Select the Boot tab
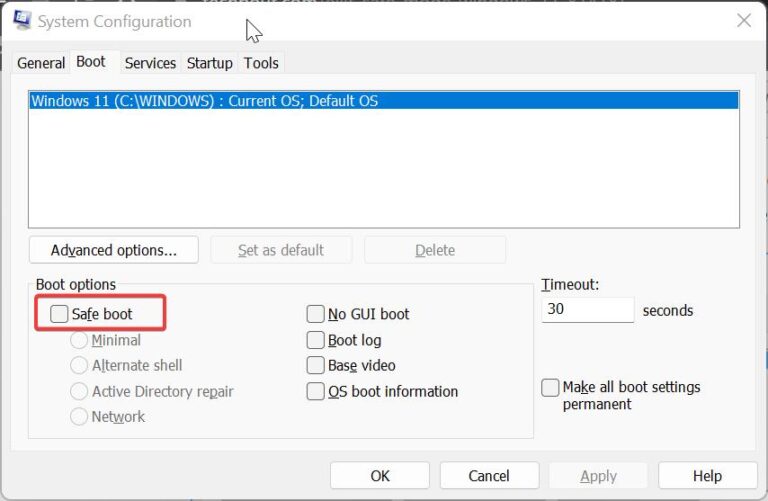 click(x=91, y=62)
